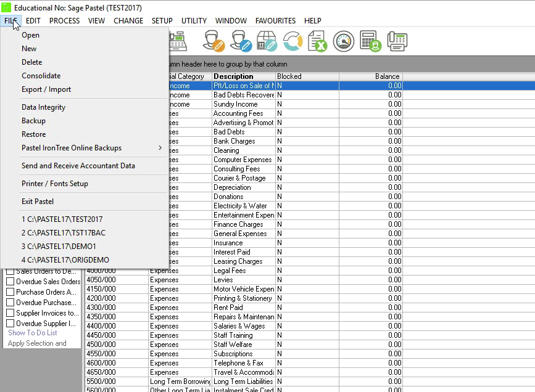Screen dimensions: 535x392
Task: Open recent company C:\PASTEL17\DEMO1
Action: [59, 247]
